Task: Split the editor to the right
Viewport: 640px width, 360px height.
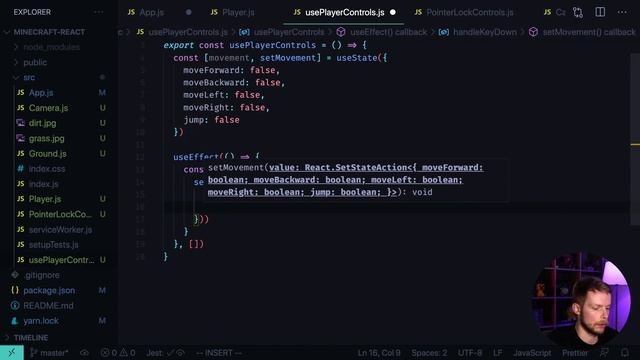Action: 600,12
